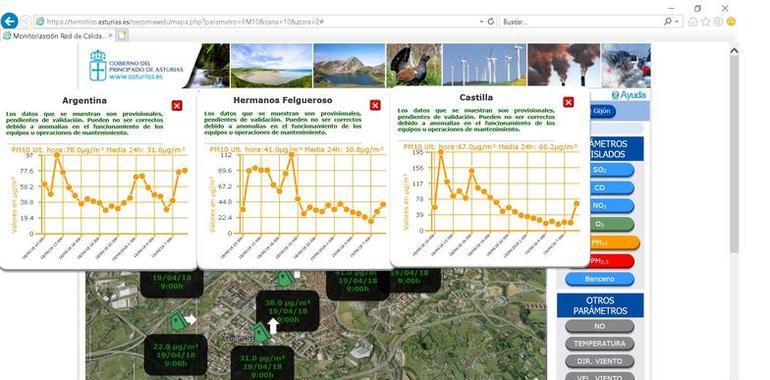
Task: Close the Argentina chart popup
Action: (x=177, y=106)
